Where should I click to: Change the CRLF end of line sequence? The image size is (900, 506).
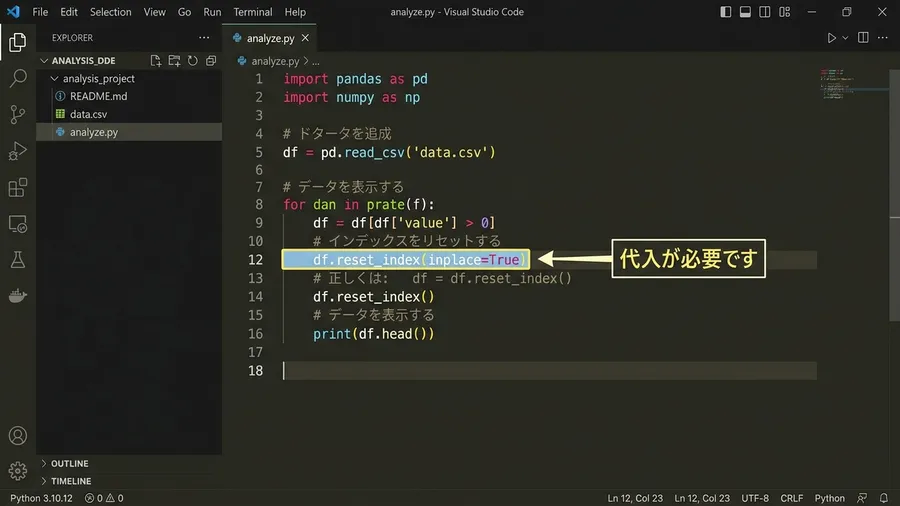tap(792, 498)
